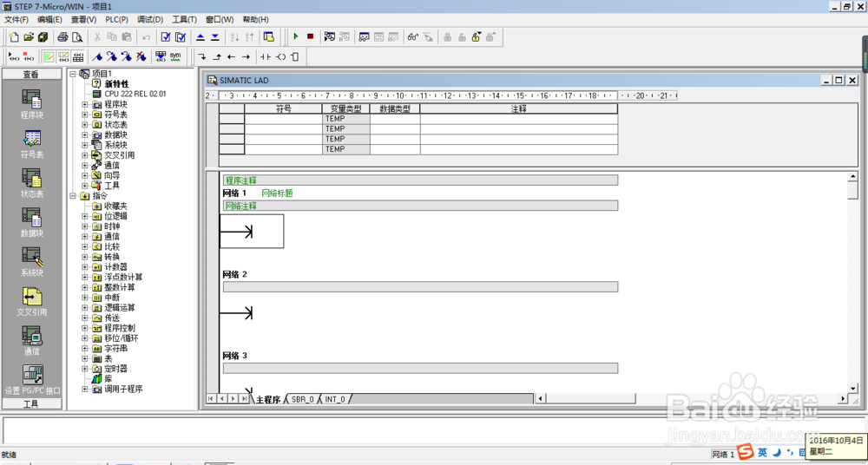Go to next bookmark icon
868x465 pixels.
(x=112, y=56)
